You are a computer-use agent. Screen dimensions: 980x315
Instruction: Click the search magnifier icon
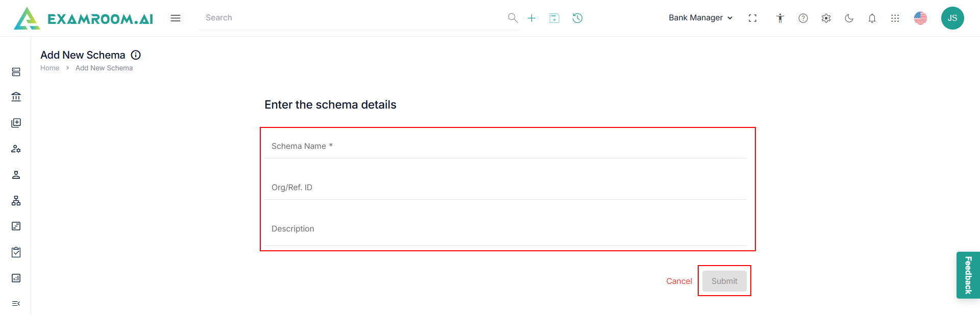pyautogui.click(x=512, y=18)
